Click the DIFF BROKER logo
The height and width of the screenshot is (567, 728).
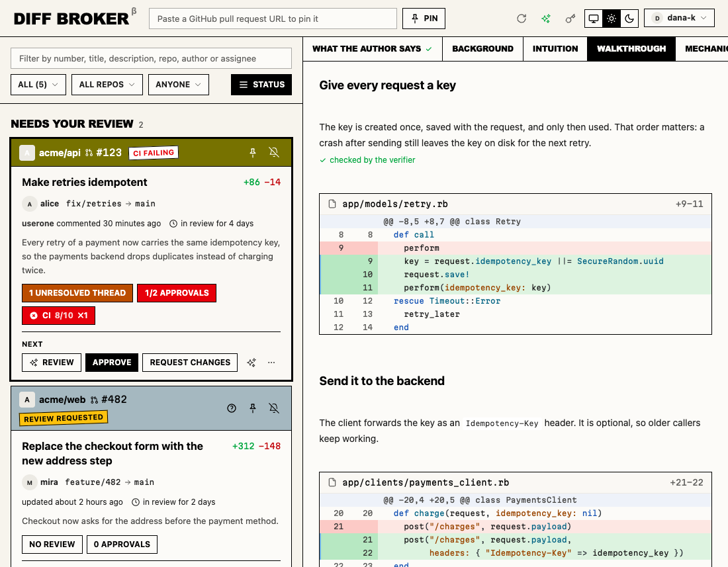[x=71, y=19]
